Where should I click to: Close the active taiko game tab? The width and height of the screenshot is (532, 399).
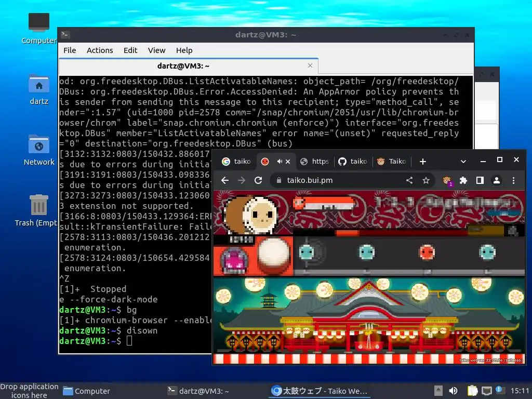tap(288, 162)
